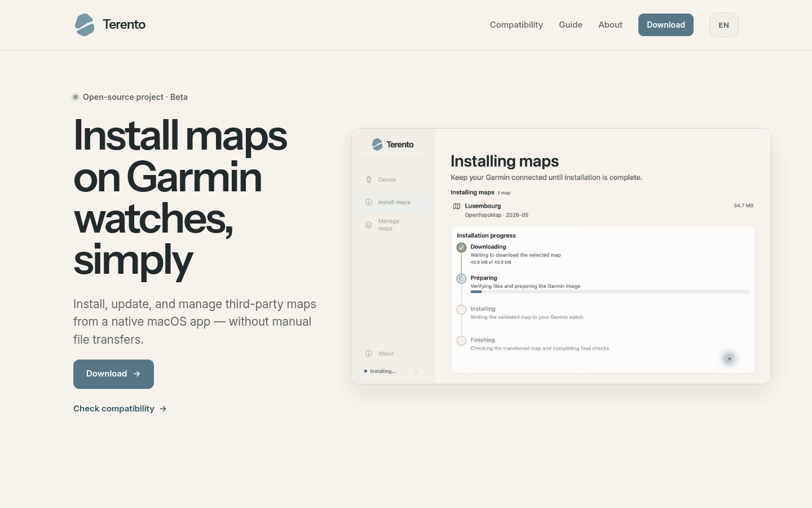Open the Guide nav link
The width and height of the screenshot is (812, 508).
pyautogui.click(x=571, y=25)
